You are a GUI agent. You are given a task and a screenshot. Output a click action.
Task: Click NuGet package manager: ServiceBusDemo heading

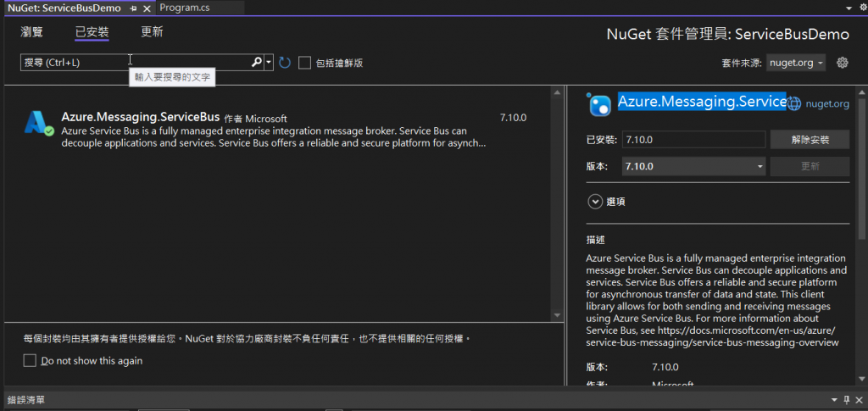(x=728, y=34)
